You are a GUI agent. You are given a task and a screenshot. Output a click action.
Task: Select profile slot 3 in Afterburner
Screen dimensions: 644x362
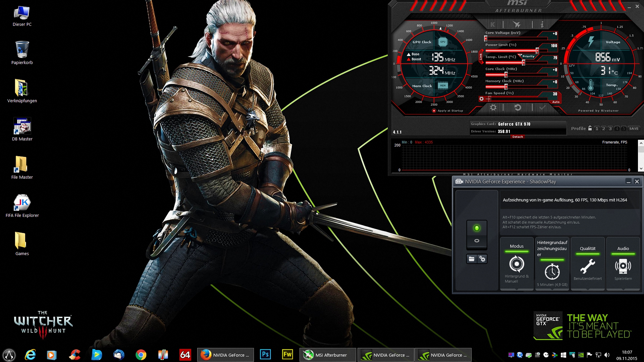tap(610, 128)
